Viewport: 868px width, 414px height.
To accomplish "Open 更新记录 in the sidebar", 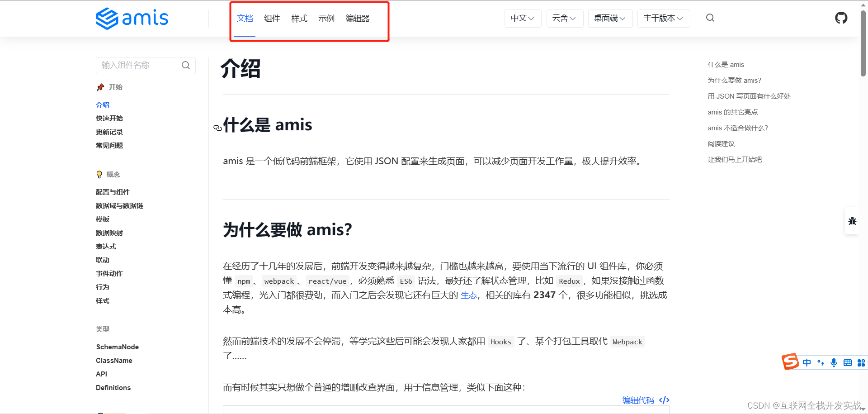I will pyautogui.click(x=109, y=132).
